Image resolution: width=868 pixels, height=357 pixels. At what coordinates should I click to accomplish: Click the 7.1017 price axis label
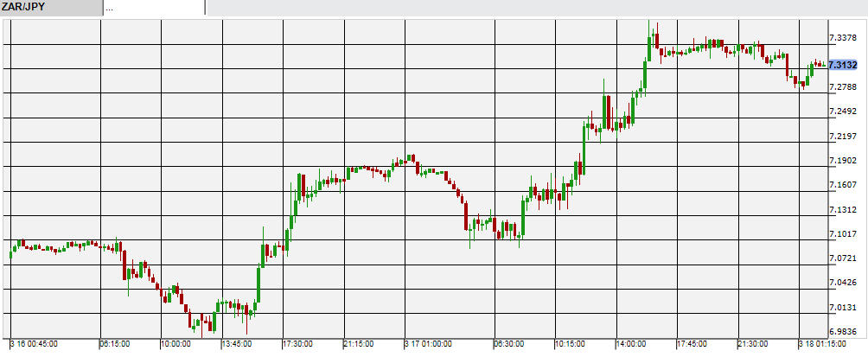coord(842,234)
